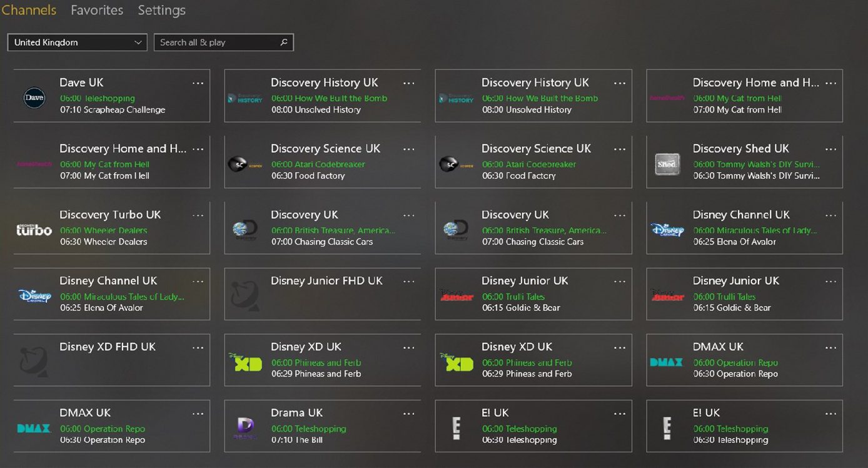
Task: Open ellipsis on Discovery UK card beside Discovery Turbo
Action: point(408,215)
